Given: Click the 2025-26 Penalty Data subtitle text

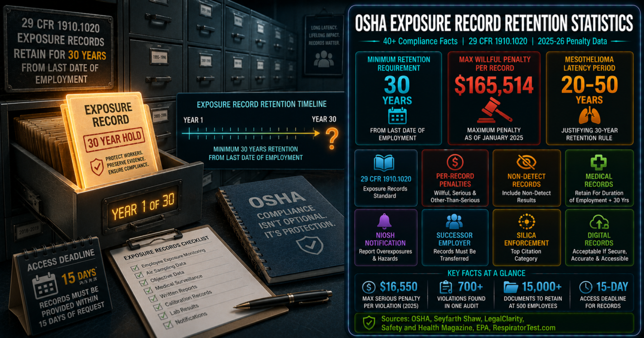Looking at the screenshot, I should [572, 42].
